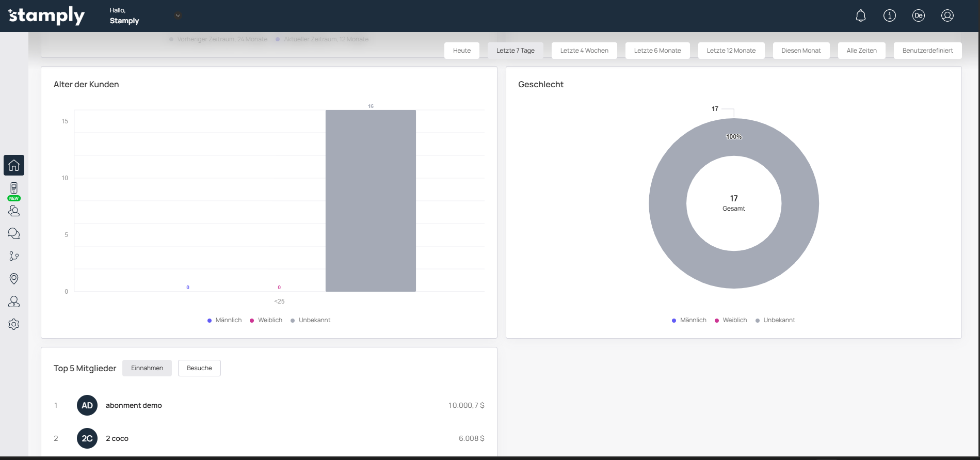This screenshot has height=460, width=980.
Task: Toggle Unbekannt legend in Geschlecht chart
Action: point(775,320)
